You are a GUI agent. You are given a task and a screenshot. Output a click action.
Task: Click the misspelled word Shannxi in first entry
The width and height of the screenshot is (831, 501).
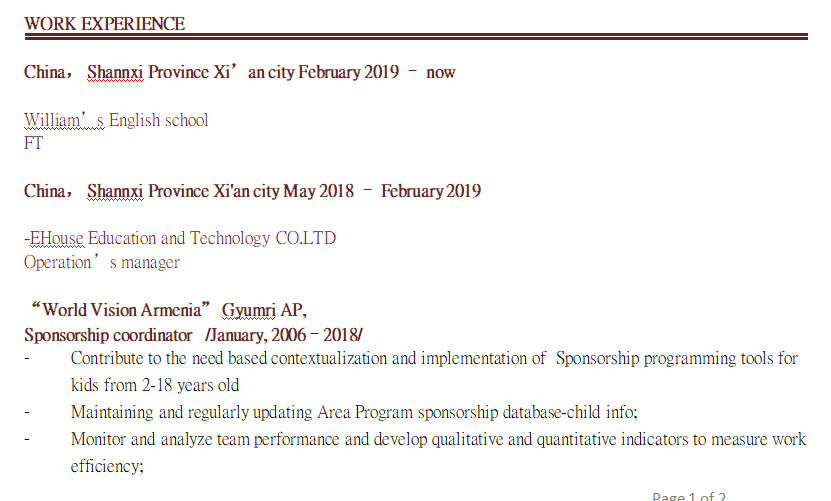[x=115, y=73]
